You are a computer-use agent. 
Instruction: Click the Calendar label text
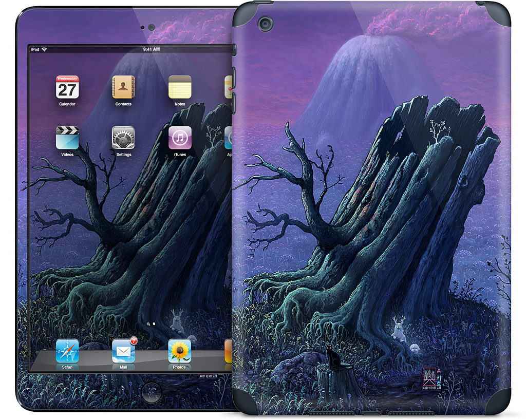(x=67, y=104)
